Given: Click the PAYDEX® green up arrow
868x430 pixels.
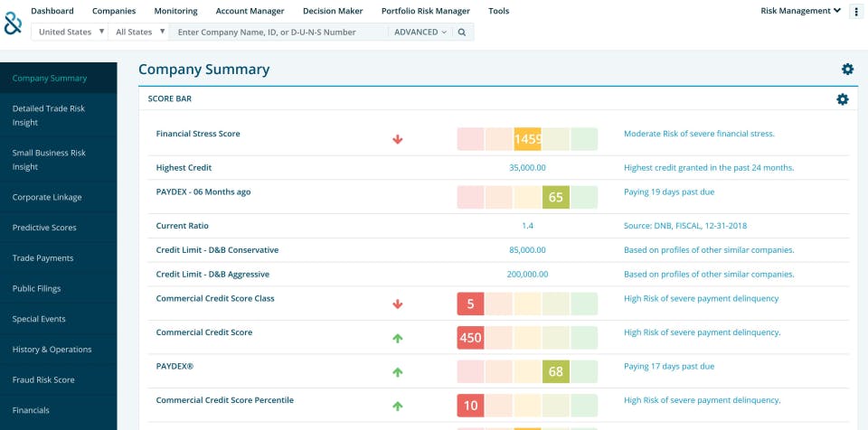Looking at the screenshot, I should pyautogui.click(x=397, y=372).
